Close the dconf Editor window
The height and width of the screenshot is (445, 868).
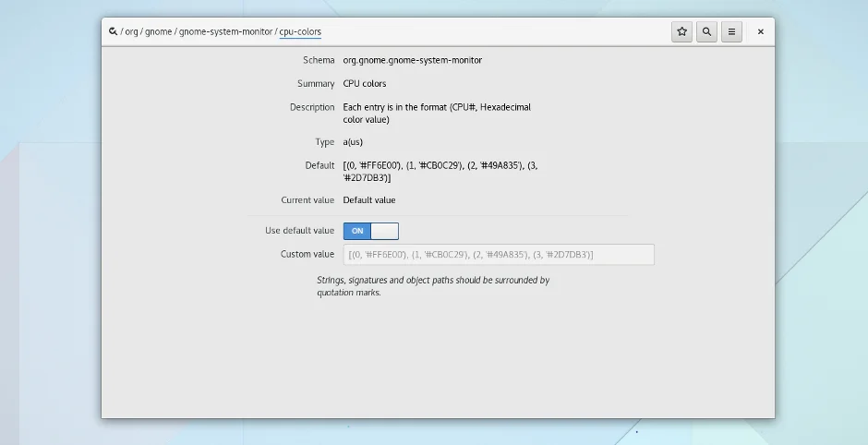761,31
